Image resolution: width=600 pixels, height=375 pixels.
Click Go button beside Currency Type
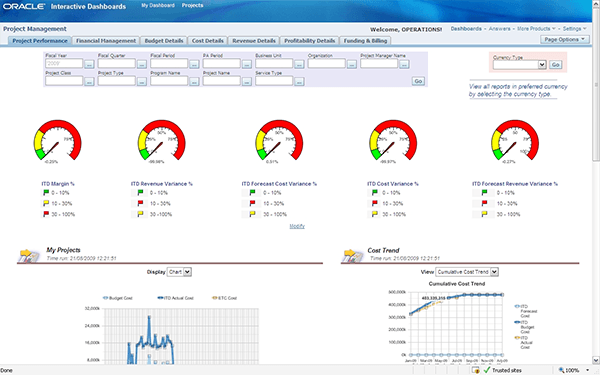click(556, 65)
